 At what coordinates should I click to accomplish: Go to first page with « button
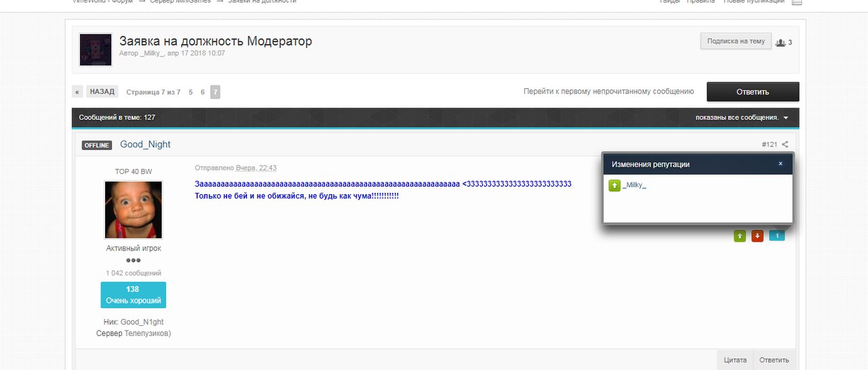78,92
